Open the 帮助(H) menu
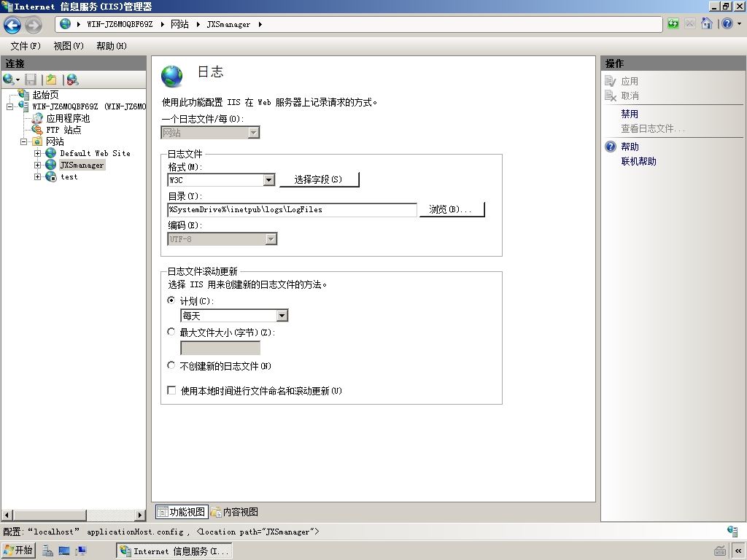This screenshot has width=747, height=560. [112, 46]
